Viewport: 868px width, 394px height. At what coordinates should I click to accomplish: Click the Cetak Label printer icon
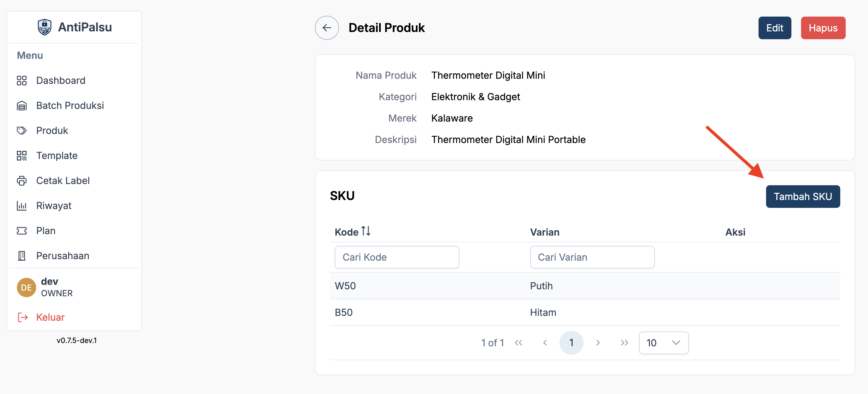(22, 181)
